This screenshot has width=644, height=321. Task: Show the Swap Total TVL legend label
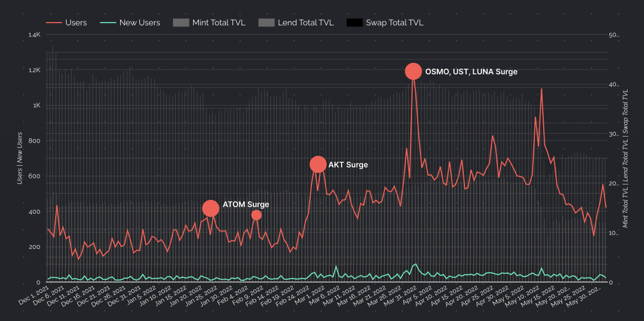pyautogui.click(x=394, y=23)
